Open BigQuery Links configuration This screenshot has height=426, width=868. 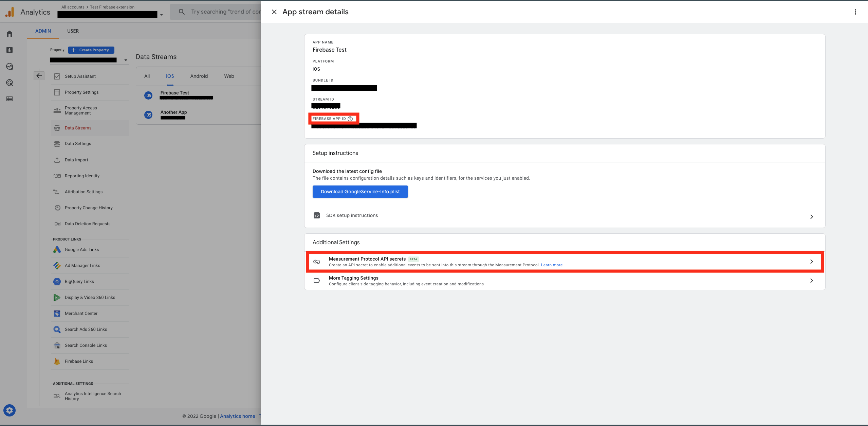click(x=79, y=281)
